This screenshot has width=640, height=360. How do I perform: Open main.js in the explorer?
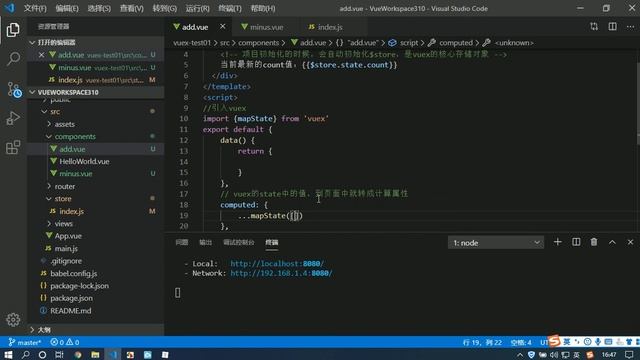66,248
